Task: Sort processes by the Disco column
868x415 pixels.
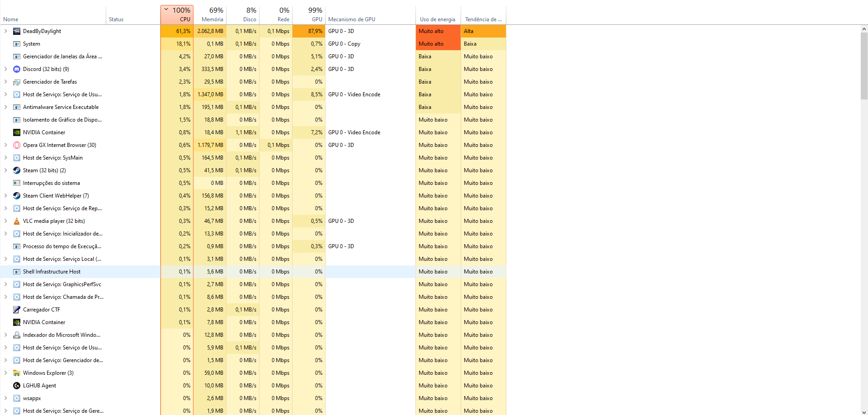Action: [x=243, y=15]
